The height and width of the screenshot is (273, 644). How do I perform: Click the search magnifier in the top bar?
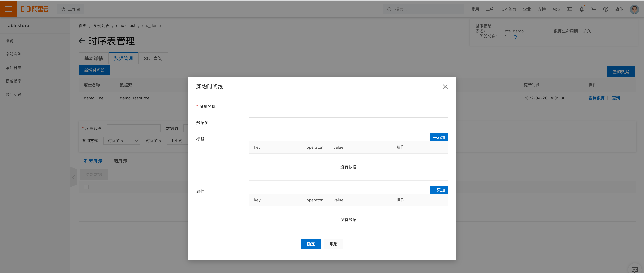coord(389,9)
